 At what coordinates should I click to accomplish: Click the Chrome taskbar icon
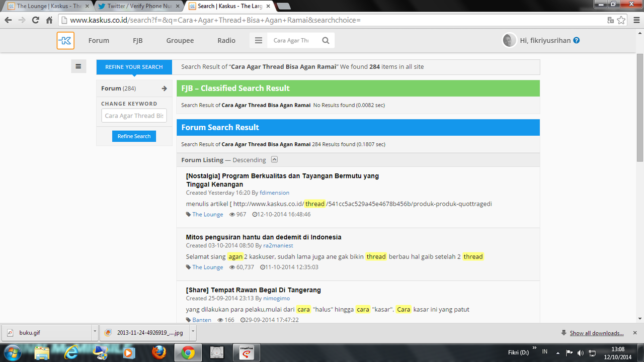coord(188,352)
